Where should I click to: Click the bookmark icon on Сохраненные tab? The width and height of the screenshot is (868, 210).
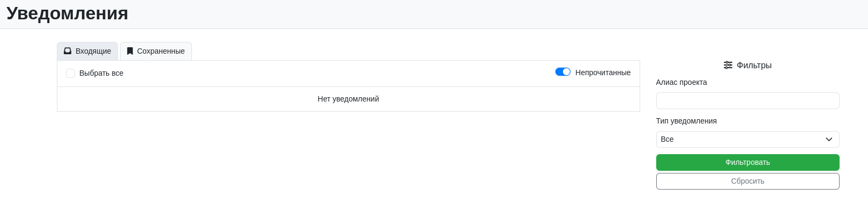pyautogui.click(x=130, y=51)
